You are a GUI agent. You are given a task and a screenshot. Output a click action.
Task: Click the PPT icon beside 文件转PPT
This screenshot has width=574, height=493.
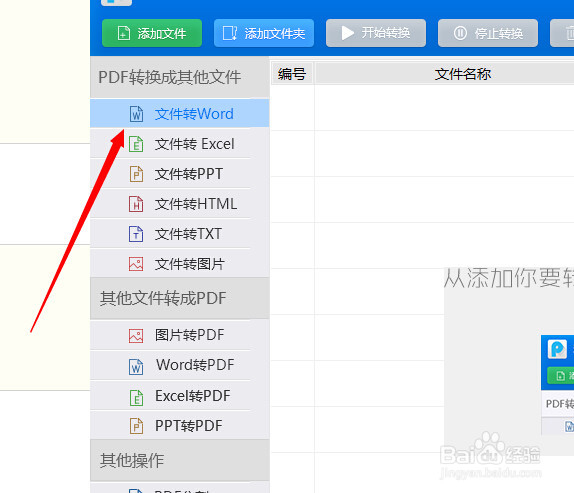coord(136,174)
